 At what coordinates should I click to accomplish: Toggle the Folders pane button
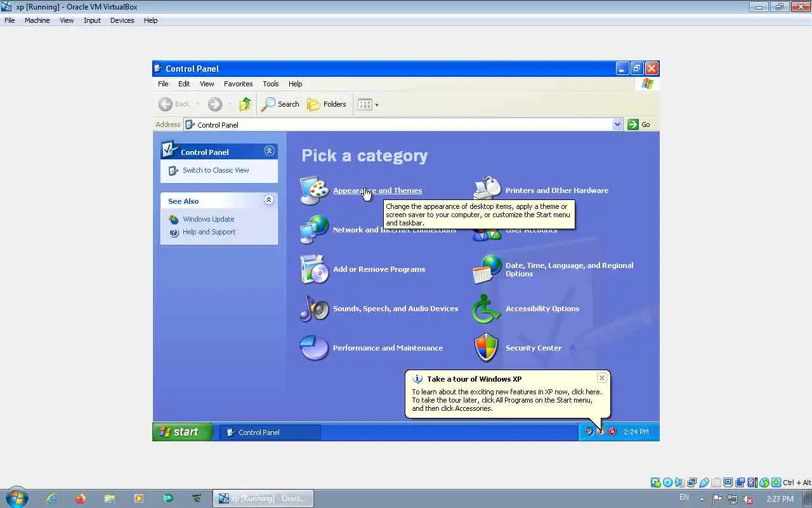(x=326, y=104)
